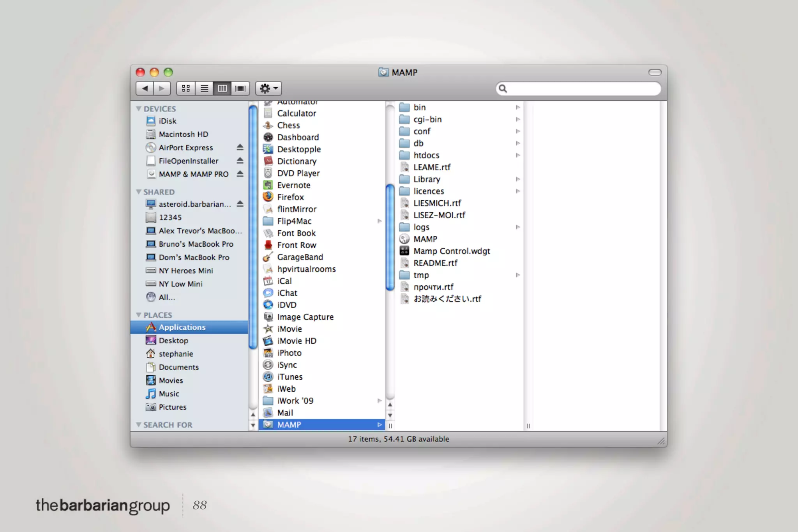Open the Action gear menu
Screen dimensions: 798x532
pos(268,88)
